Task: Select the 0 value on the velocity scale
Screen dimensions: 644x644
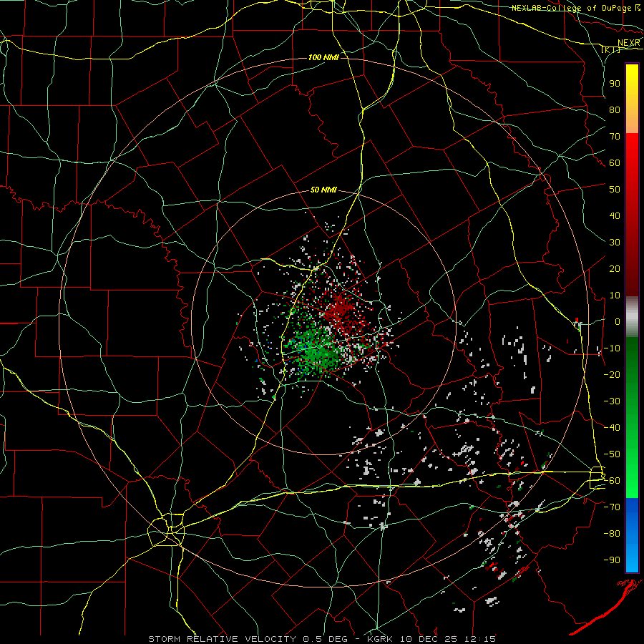Action: pyautogui.click(x=618, y=321)
